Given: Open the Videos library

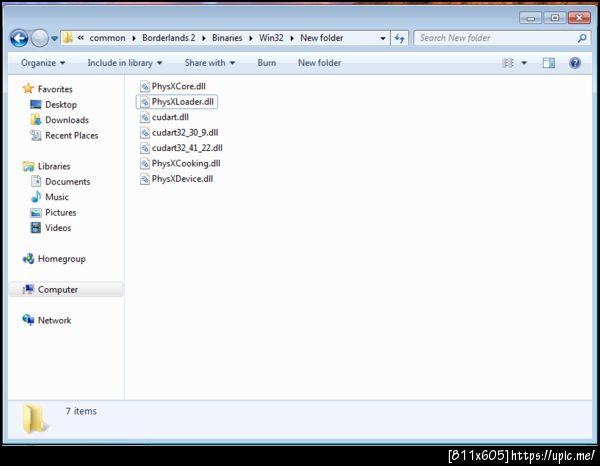Looking at the screenshot, I should [x=58, y=228].
